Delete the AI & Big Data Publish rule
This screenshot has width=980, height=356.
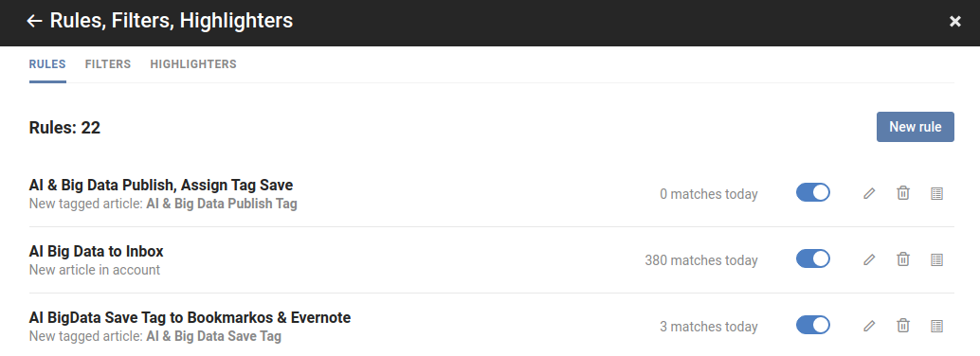coord(903,193)
